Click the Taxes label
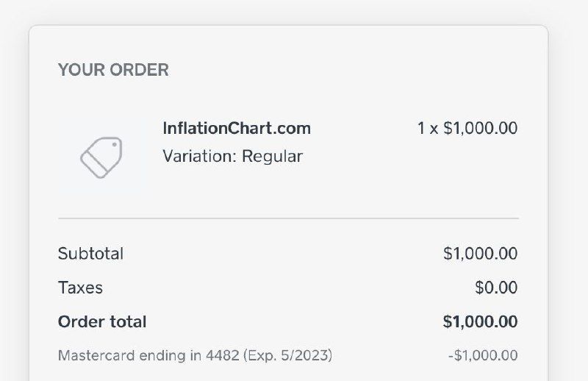The image size is (588, 381). [80, 288]
